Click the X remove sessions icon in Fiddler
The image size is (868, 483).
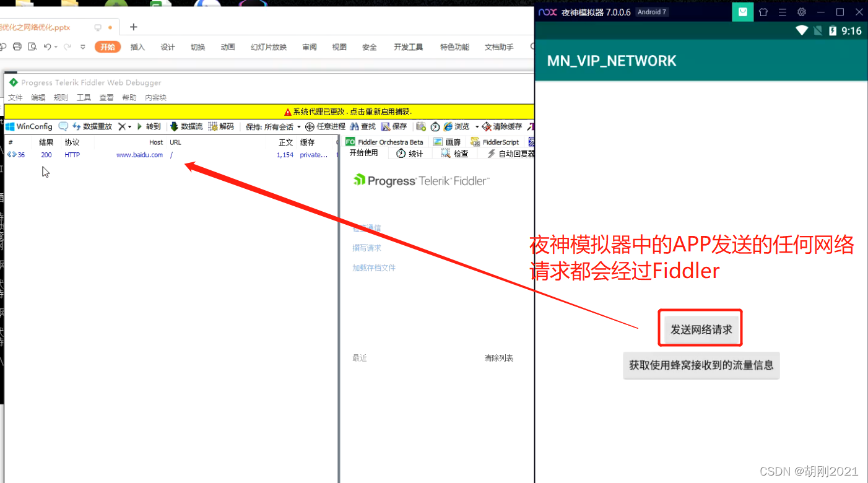click(121, 126)
